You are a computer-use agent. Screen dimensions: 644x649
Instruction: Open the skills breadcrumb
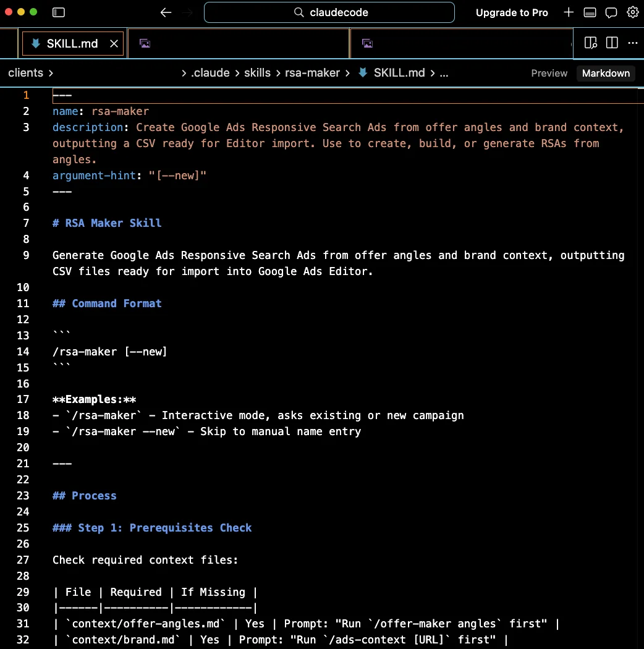257,73
